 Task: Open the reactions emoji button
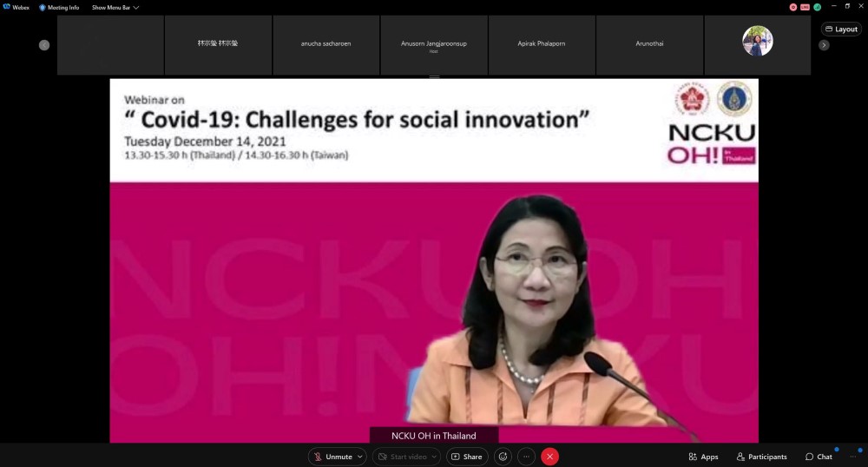click(x=503, y=457)
